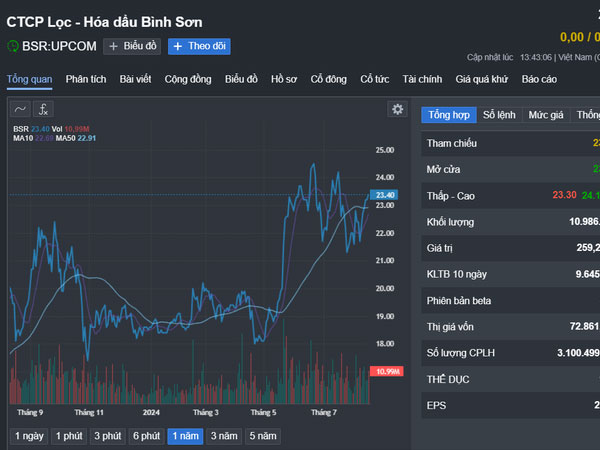600x450 pixels.
Task: Click the BSR:UPCOM ticker text
Action: pos(59,46)
